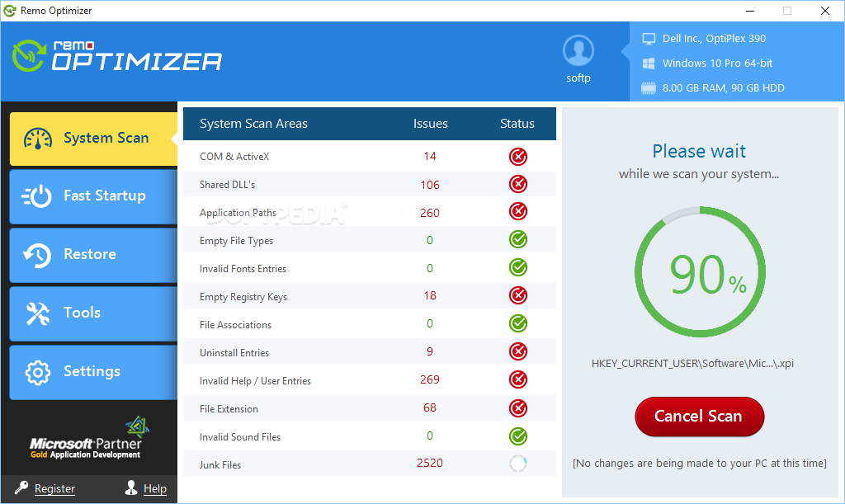Click the red status icon for COM & ActiveX

[518, 157]
